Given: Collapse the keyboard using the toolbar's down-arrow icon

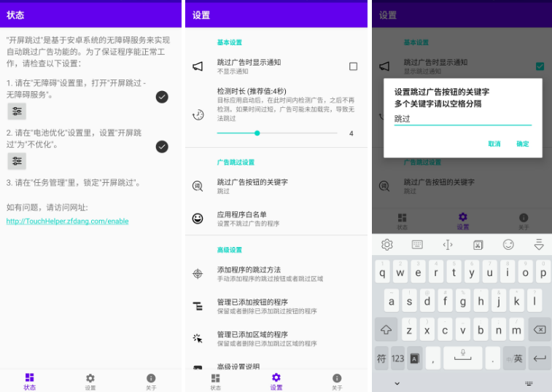Looking at the screenshot, I should (539, 245).
